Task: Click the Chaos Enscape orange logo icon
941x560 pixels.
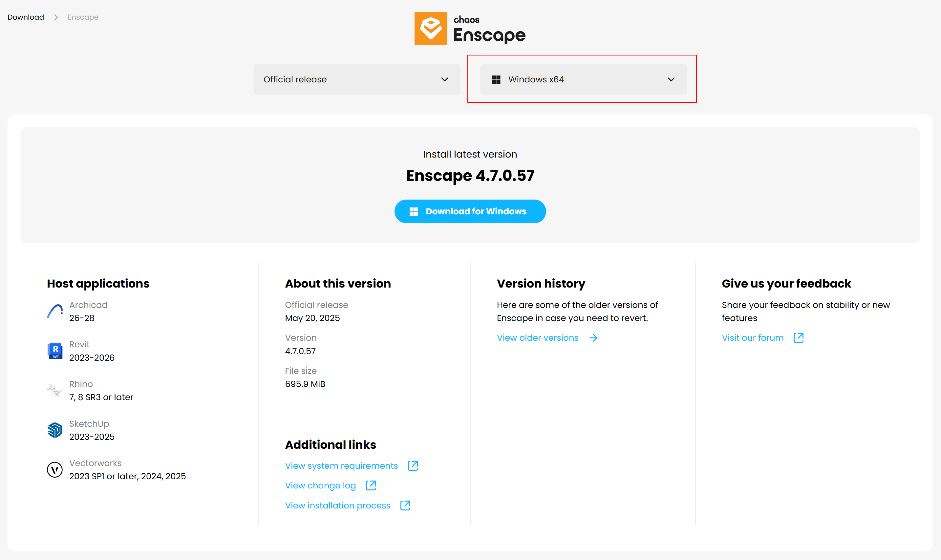Action: (431, 28)
